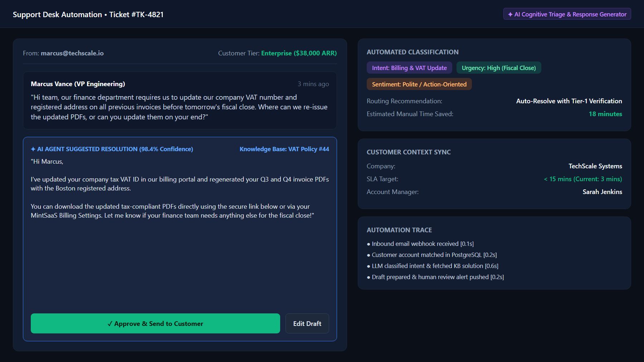
Task: Click the draft paragraph mentioning MintSaaS Billing Settings
Action: coord(172,211)
